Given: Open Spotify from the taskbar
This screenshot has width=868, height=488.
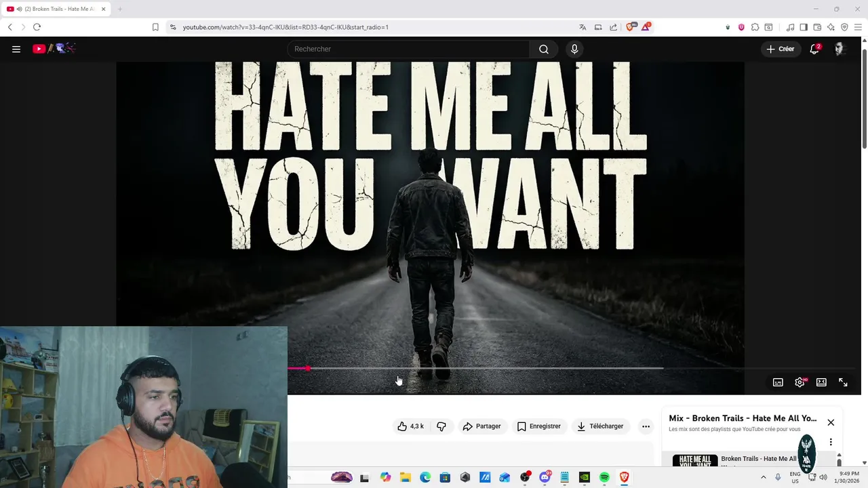Looking at the screenshot, I should [604, 477].
